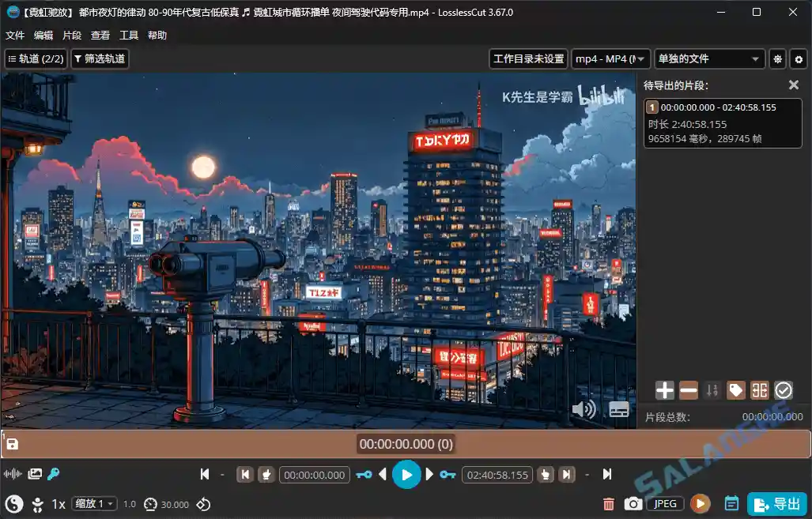Mute audio with the volume icon

pyautogui.click(x=584, y=409)
